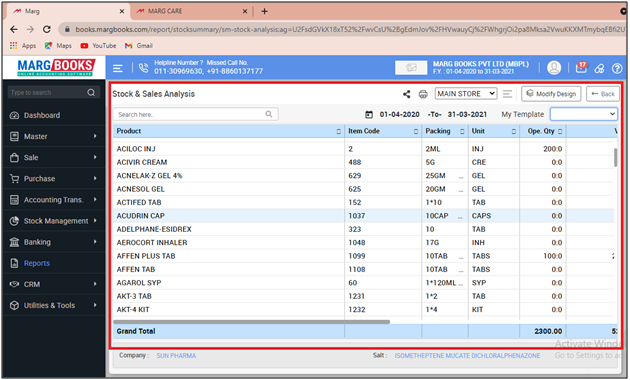Expand the Banking menu in sidebar
Viewport: 630px width, 380px height.
pos(53,242)
